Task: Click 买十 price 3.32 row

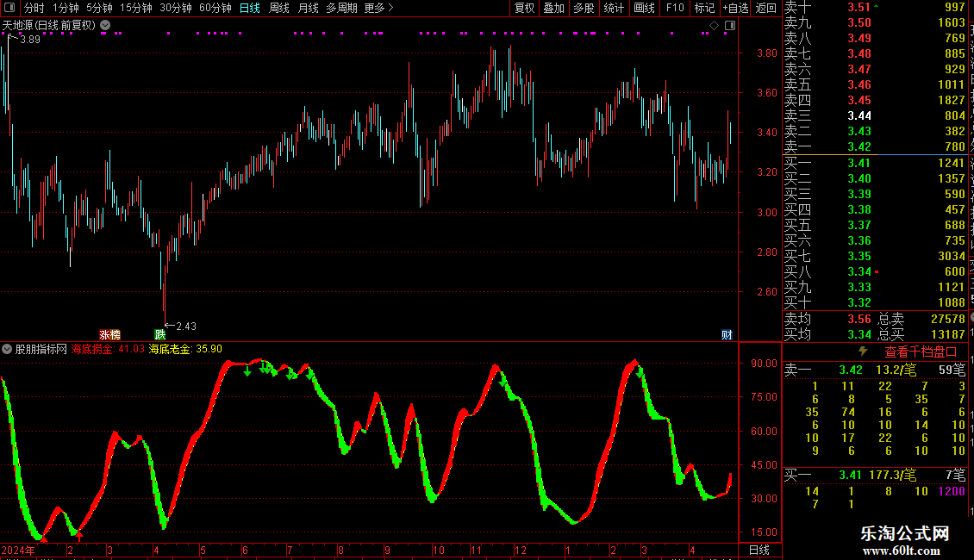Action: 859,302
